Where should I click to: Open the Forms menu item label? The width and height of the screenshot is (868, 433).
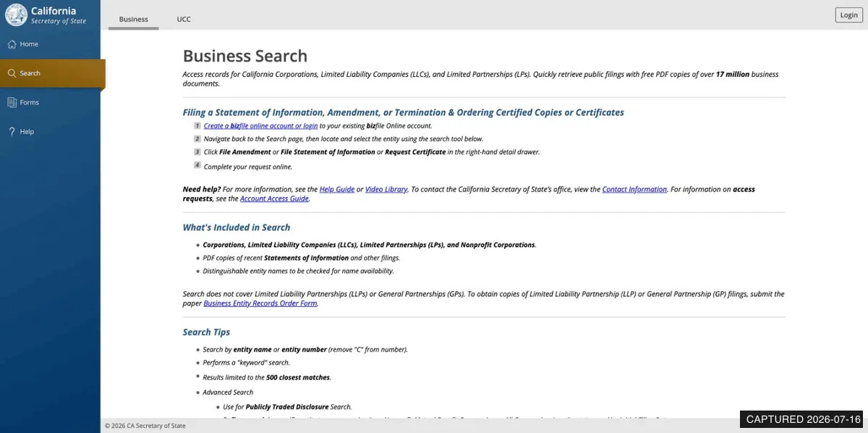tap(30, 102)
